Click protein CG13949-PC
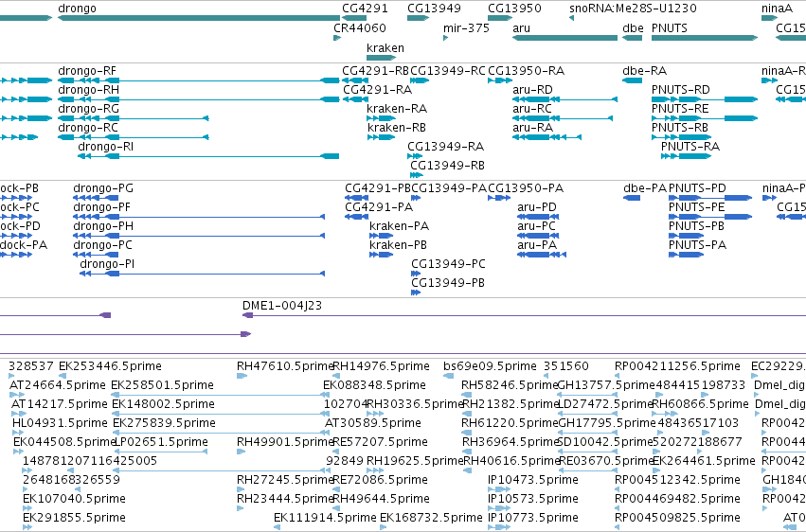Image resolution: width=806 pixels, height=532 pixels. click(448, 264)
